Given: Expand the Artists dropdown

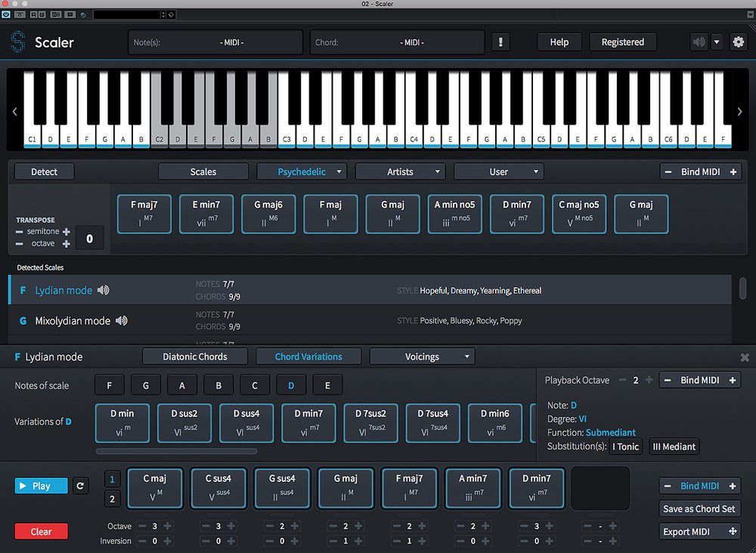Looking at the screenshot, I should pos(400,171).
